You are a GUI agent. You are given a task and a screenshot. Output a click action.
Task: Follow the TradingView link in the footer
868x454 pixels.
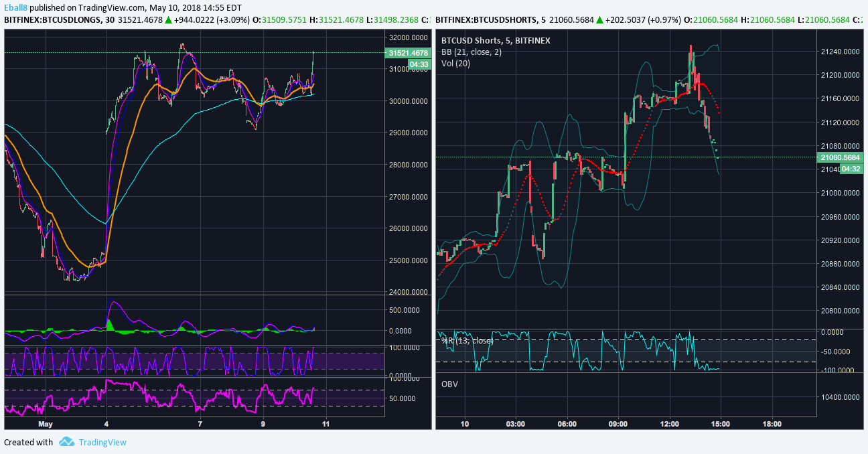click(x=102, y=442)
